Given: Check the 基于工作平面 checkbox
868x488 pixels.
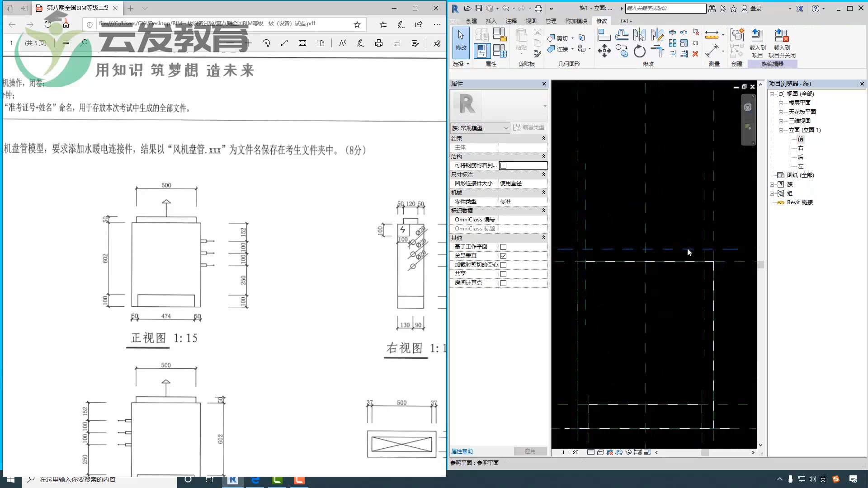Looking at the screenshot, I should [503, 247].
